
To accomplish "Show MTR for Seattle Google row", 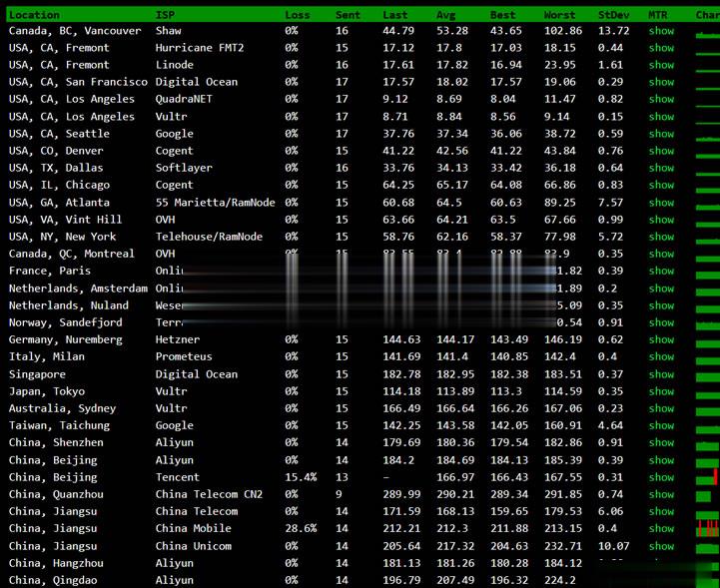I will [x=661, y=134].
